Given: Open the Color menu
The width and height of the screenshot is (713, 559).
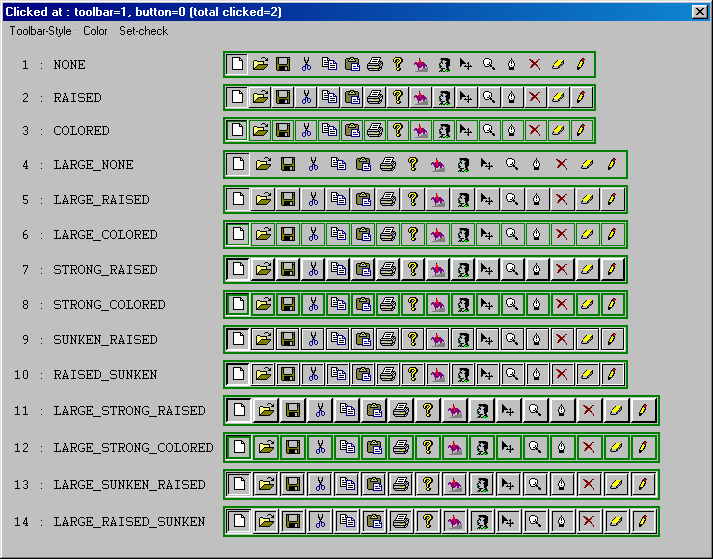Looking at the screenshot, I should pos(95,31).
